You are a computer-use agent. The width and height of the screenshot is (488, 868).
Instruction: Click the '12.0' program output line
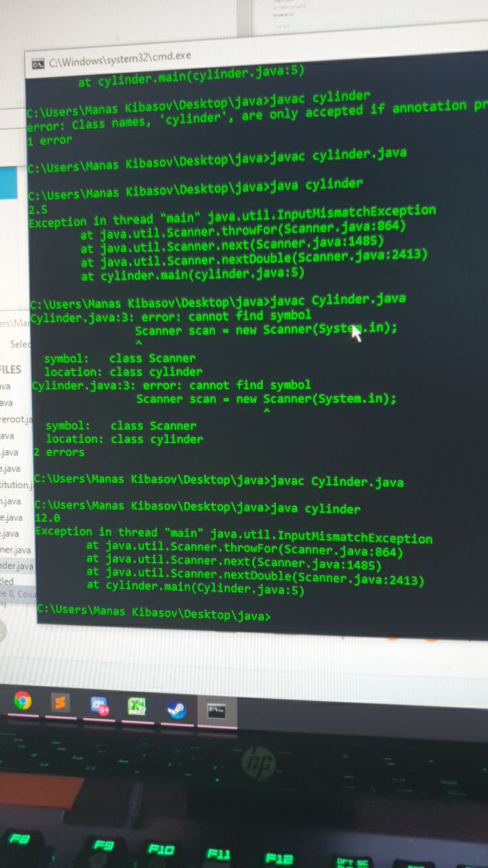tap(47, 518)
